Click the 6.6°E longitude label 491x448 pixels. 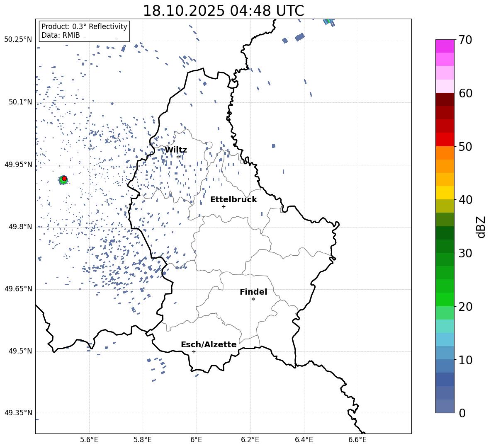coord(357,440)
